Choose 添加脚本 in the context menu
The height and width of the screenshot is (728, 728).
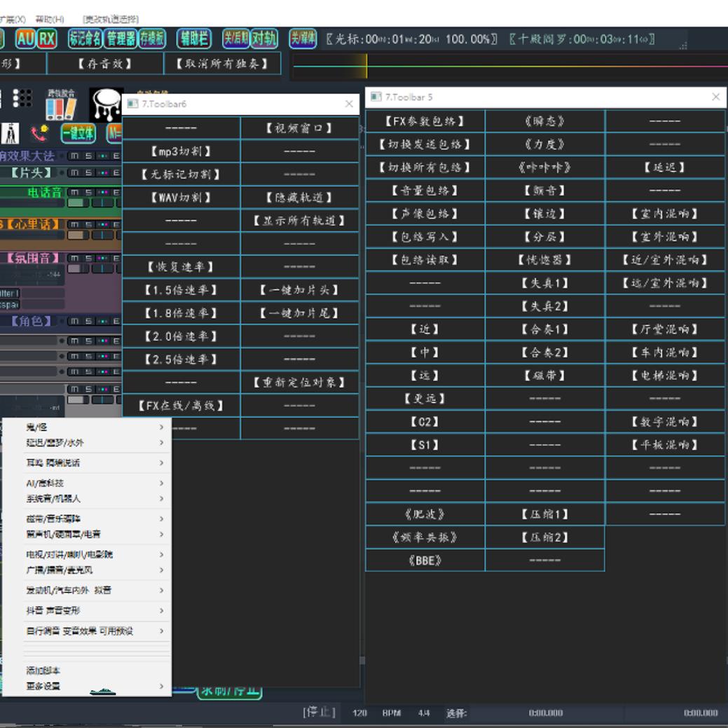pyautogui.click(x=87, y=671)
